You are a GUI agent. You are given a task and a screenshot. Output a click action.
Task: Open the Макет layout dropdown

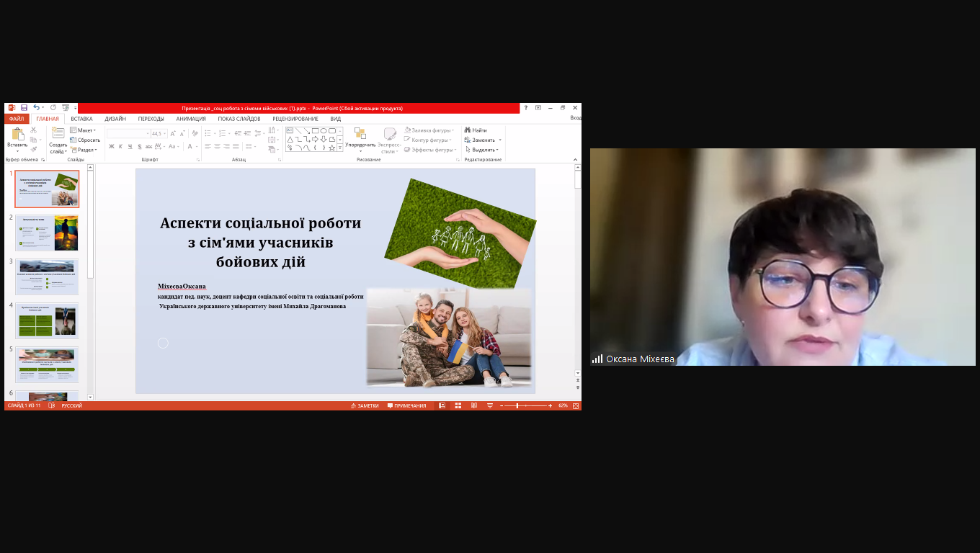pyautogui.click(x=83, y=130)
